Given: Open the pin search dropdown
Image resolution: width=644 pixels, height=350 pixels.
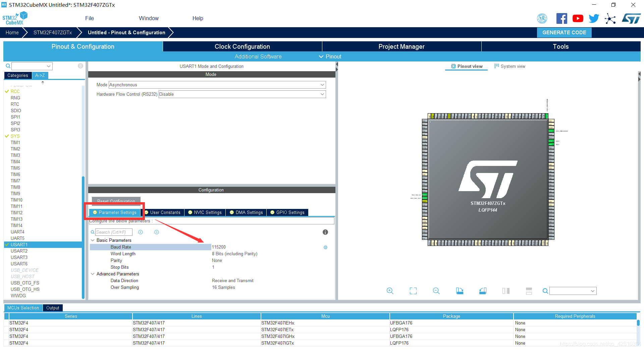Looking at the screenshot, I should pos(593,291).
